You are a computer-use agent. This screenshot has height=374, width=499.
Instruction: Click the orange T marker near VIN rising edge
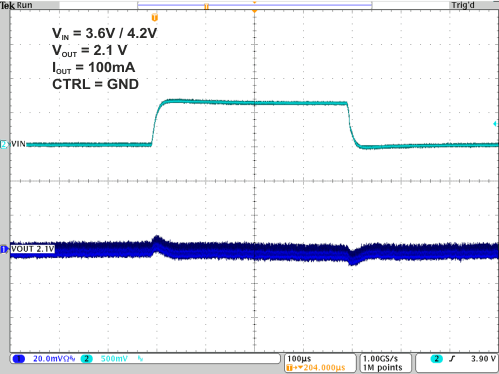point(155,18)
